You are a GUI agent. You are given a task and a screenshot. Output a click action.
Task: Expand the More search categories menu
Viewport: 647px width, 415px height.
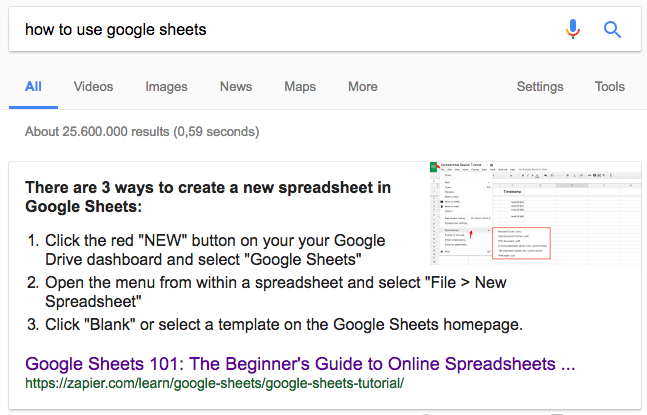tap(362, 87)
